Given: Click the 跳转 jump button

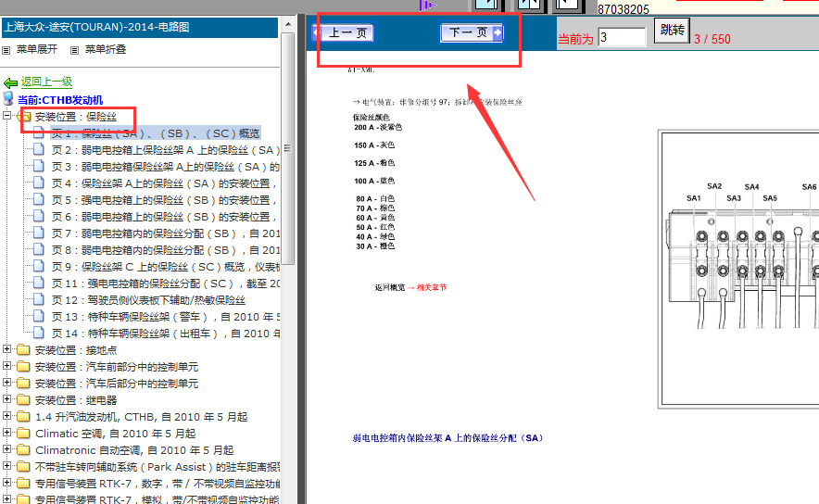Looking at the screenshot, I should tap(672, 31).
